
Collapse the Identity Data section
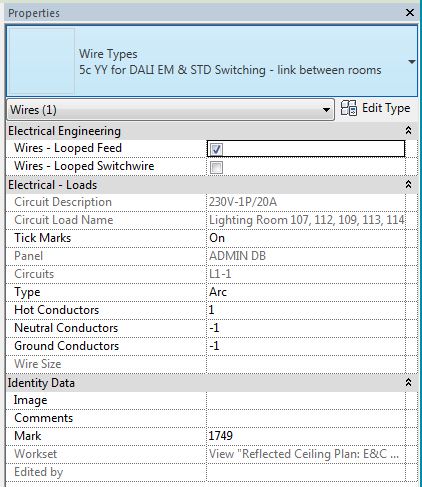point(408,382)
